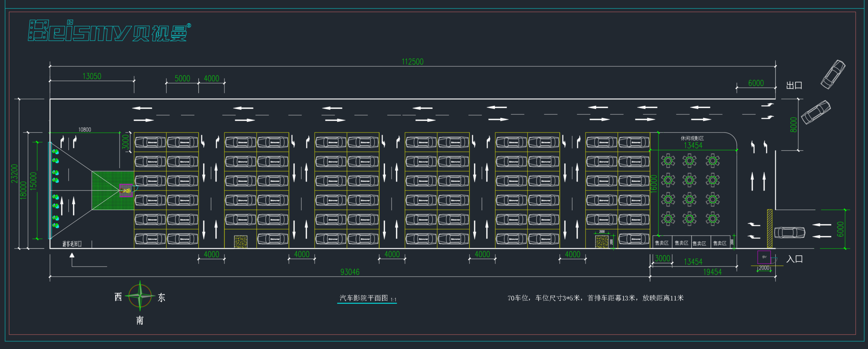Click the Beismy 贝视曼 logo

coord(110,31)
